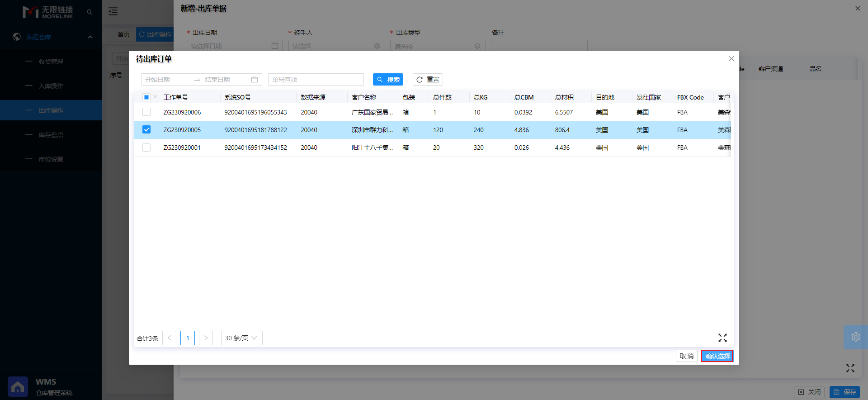Click the 工作单号 column header
The width and height of the screenshot is (868, 400).
(175, 97)
